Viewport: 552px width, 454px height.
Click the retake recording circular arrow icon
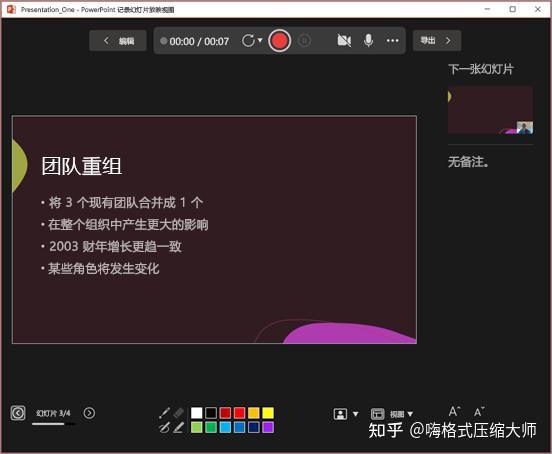point(248,41)
